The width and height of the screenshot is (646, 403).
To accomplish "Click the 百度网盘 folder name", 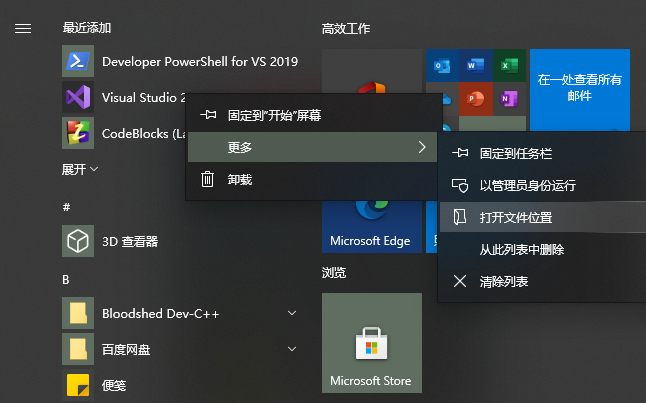I will (126, 349).
